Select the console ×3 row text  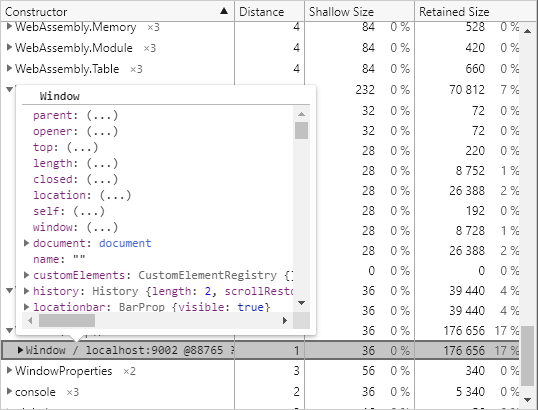47,391
